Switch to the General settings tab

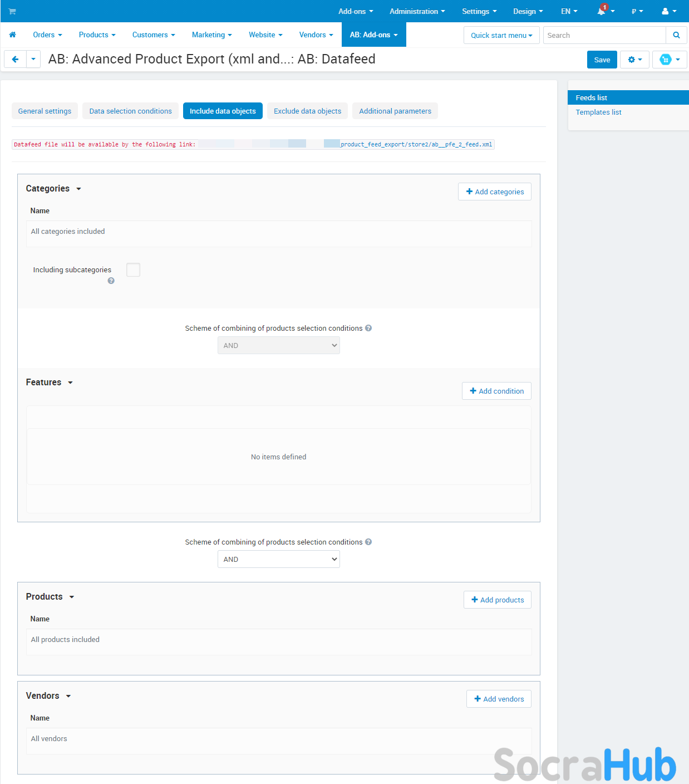tap(45, 111)
